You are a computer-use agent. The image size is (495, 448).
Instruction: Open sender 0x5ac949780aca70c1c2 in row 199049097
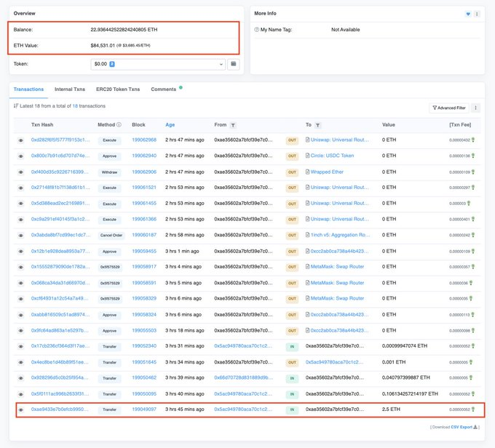[243, 409]
